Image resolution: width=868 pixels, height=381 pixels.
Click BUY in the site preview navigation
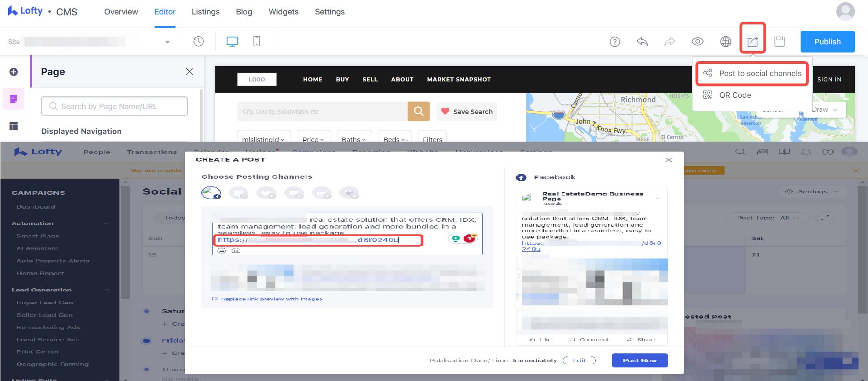pos(342,79)
